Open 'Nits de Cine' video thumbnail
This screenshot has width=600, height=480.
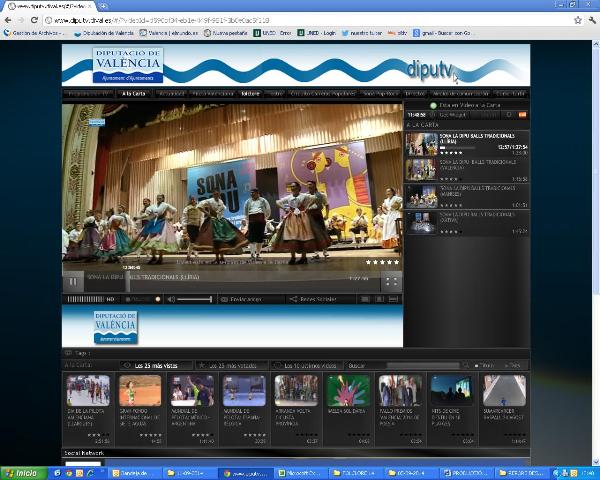coord(452,390)
